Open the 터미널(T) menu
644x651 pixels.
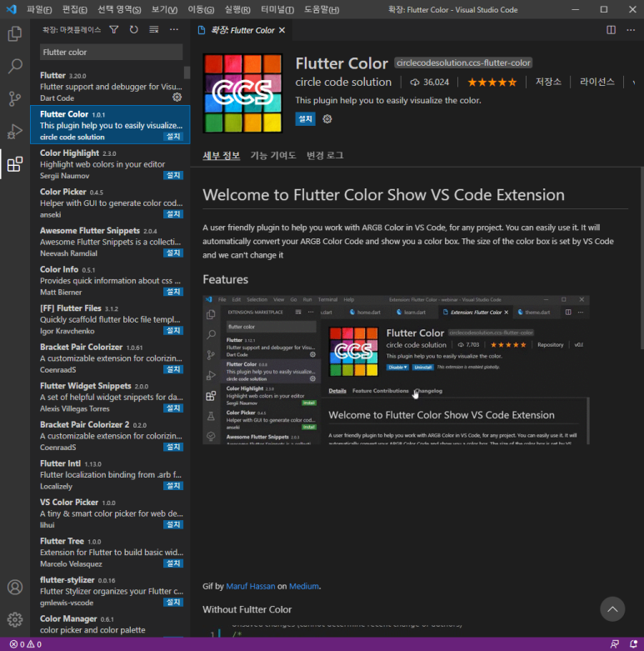[x=277, y=9]
